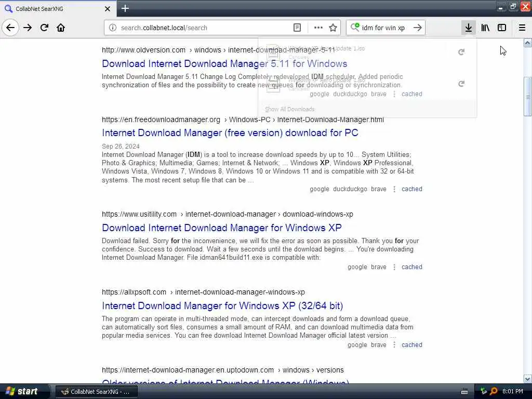Image resolution: width=532 pixels, height=399 pixels.
Task: Open a new browser tab
Action: (x=125, y=8)
